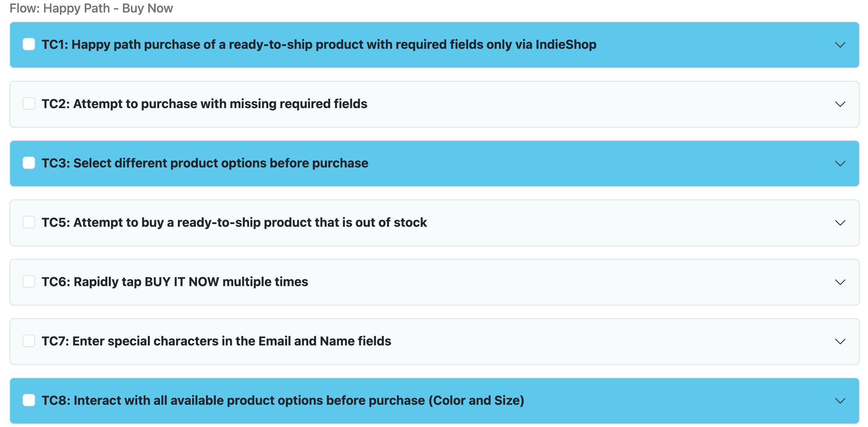Open TC7 Email and Name fields title
Image resolution: width=868 pixels, height=427 pixels.
click(216, 341)
